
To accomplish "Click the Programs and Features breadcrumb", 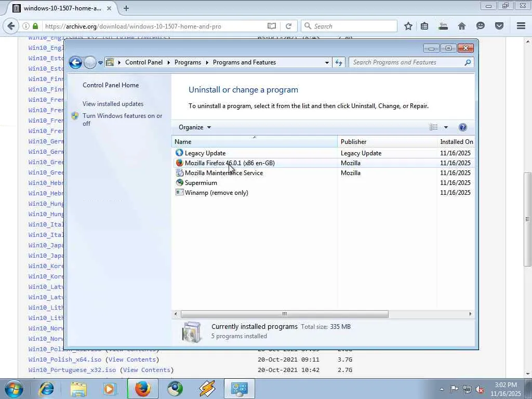I will point(244,62).
